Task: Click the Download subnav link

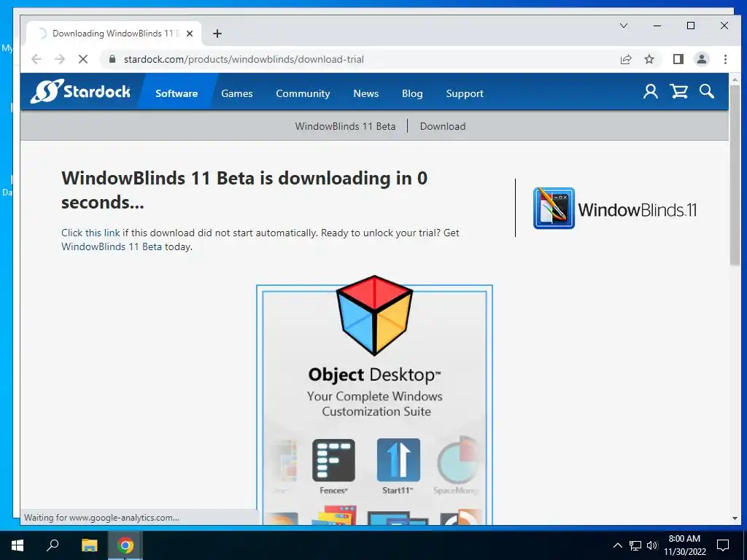Action: 443,126
